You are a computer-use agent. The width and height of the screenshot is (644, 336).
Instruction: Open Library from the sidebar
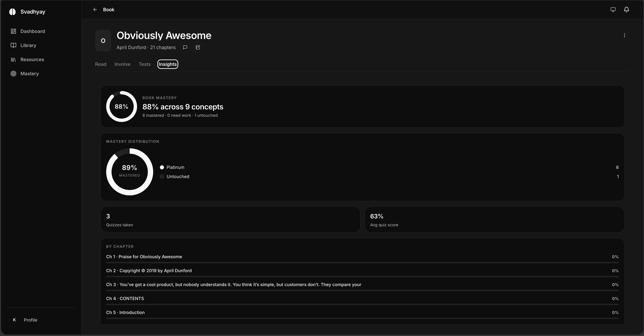tap(28, 45)
